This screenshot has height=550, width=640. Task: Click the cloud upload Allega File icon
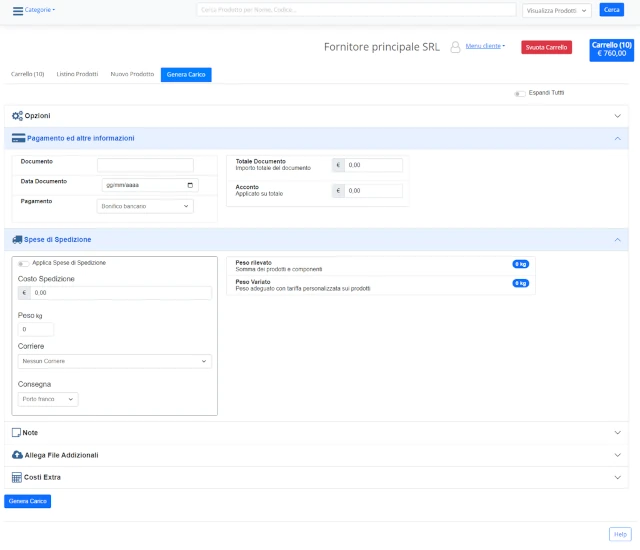(18, 455)
